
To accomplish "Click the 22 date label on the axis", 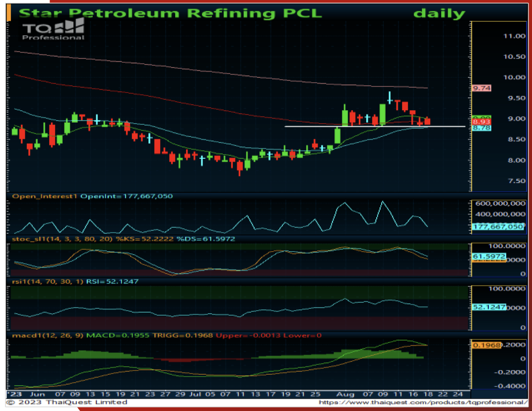I will (443, 394).
